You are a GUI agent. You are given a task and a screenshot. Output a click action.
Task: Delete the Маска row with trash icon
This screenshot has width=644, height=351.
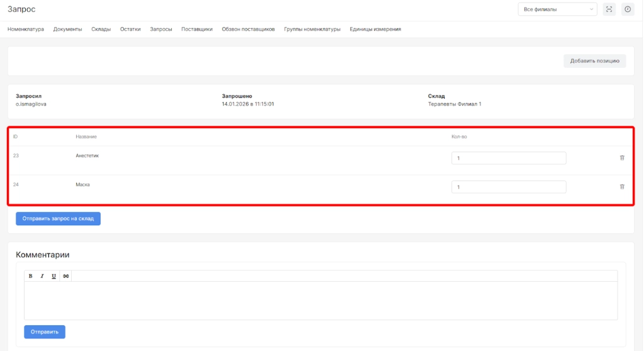[x=622, y=187]
